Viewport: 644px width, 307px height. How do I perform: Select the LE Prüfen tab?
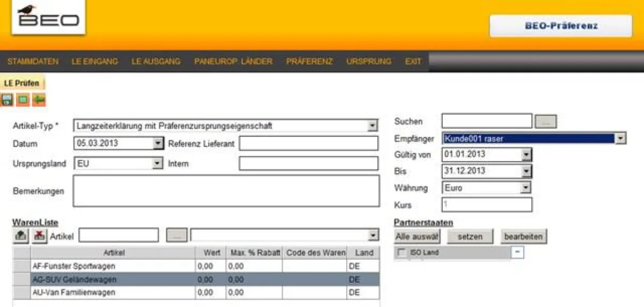pyautogui.click(x=21, y=83)
